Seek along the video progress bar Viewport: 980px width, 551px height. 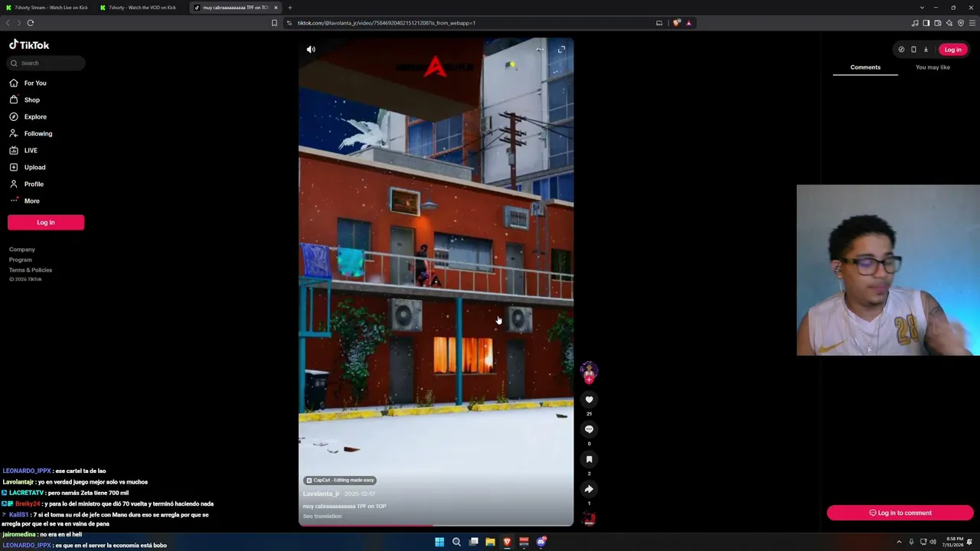(x=436, y=526)
